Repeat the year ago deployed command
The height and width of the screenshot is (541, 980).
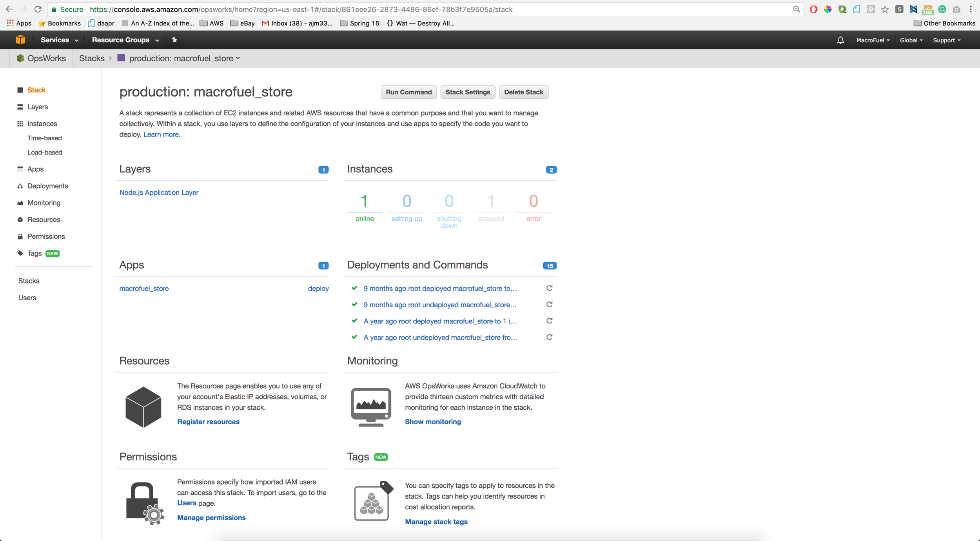549,321
